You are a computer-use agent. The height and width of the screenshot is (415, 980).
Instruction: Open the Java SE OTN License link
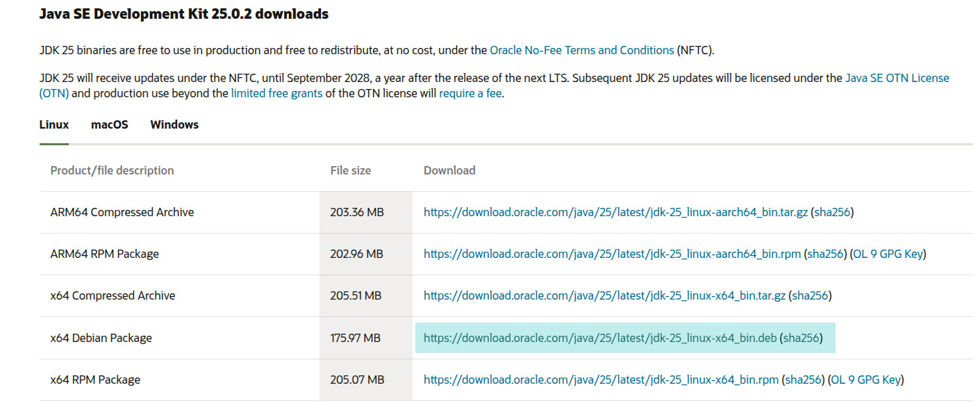click(897, 79)
